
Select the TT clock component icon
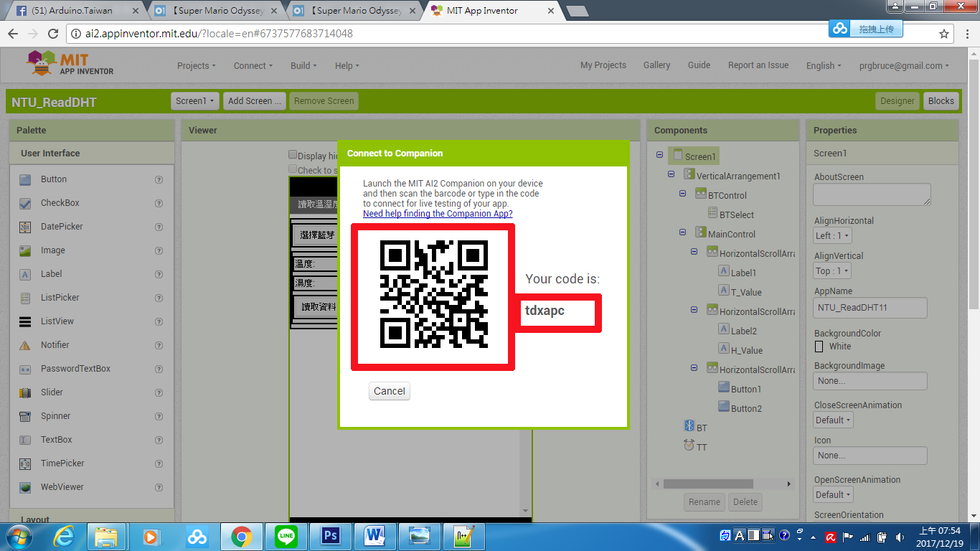689,446
